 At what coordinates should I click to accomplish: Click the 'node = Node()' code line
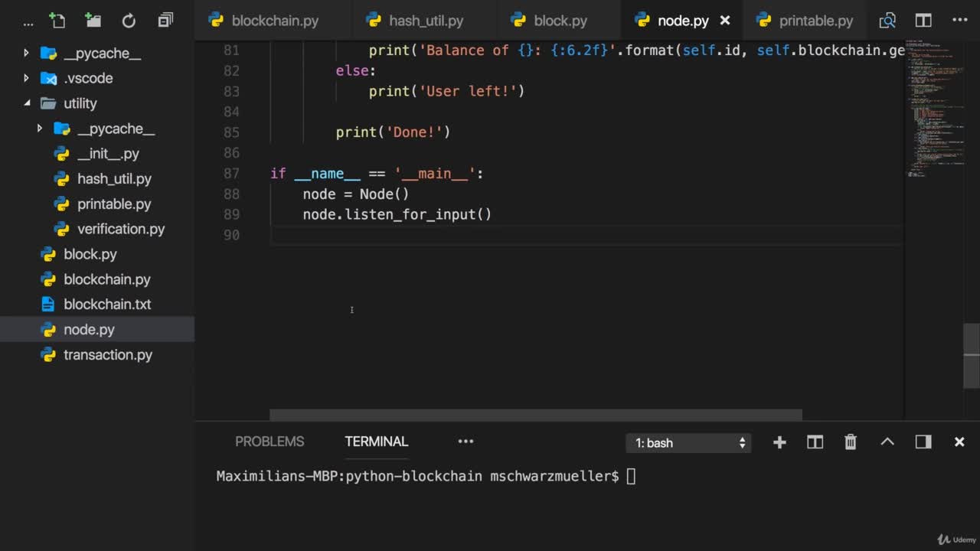tap(356, 194)
